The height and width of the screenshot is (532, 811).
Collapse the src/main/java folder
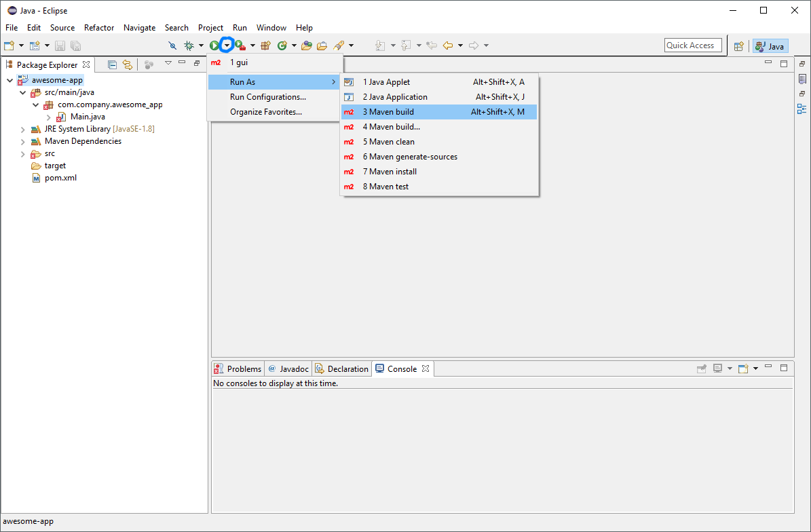point(23,92)
